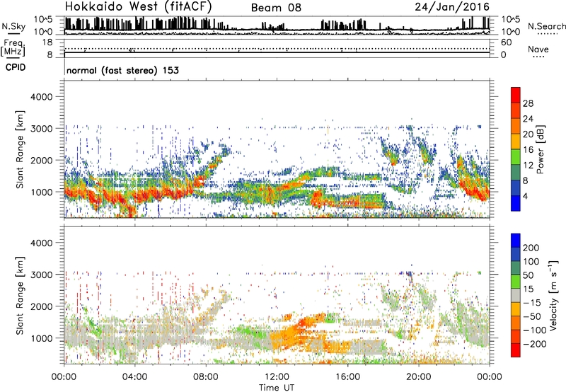Viewport: 566px width, 392px height.
Task: Click the '08:00' time axis label
Action: click(x=206, y=377)
